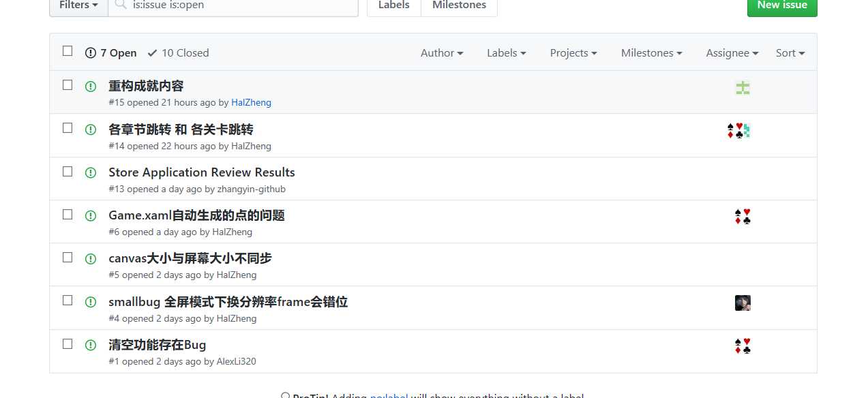Viewport: 868px width, 398px height.
Task: Switch to the Milestones tab button
Action: pyautogui.click(x=460, y=5)
